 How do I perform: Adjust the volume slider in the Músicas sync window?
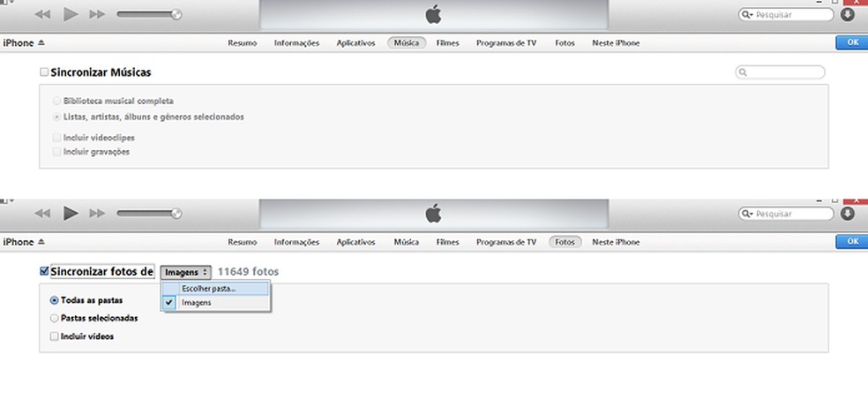pyautogui.click(x=149, y=14)
